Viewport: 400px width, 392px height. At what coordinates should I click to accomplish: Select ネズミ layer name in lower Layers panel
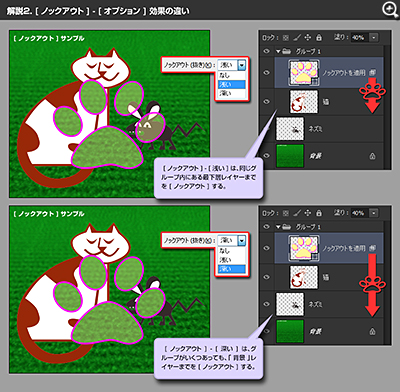[x=315, y=304]
